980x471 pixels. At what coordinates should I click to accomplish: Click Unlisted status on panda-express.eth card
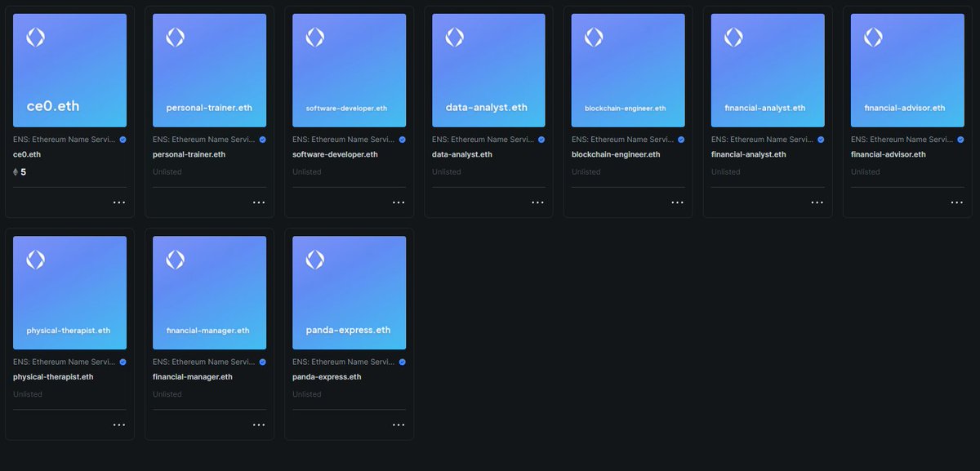pyautogui.click(x=307, y=394)
